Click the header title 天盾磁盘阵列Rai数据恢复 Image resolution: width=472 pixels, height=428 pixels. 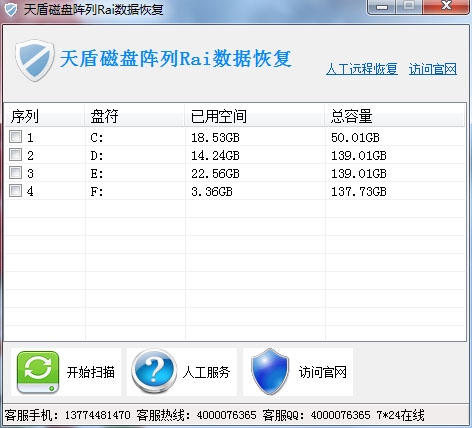coord(176,59)
